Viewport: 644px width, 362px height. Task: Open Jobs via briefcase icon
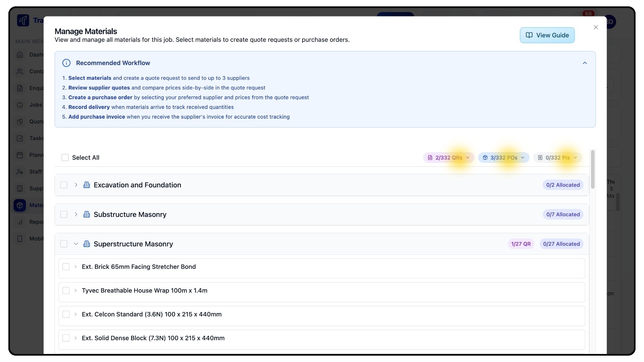20,105
